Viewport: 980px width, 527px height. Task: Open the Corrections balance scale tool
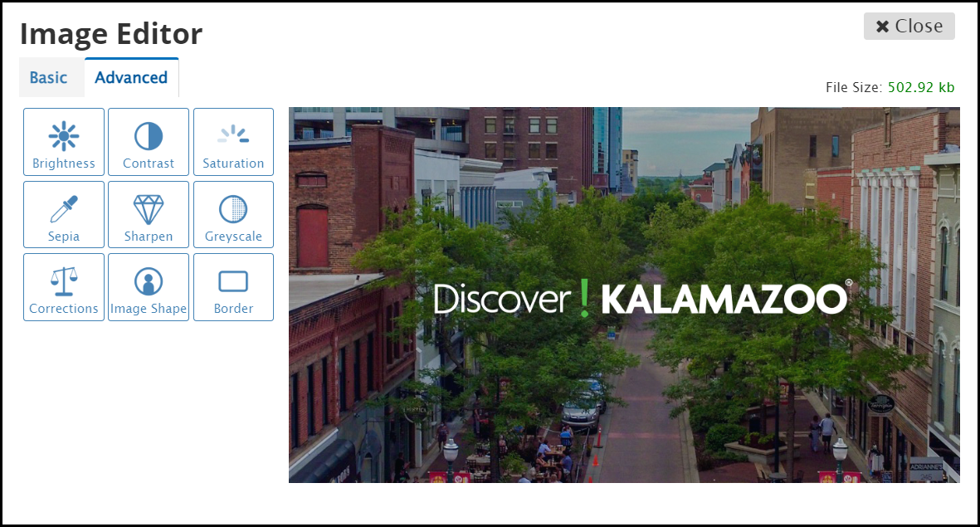coord(64,281)
